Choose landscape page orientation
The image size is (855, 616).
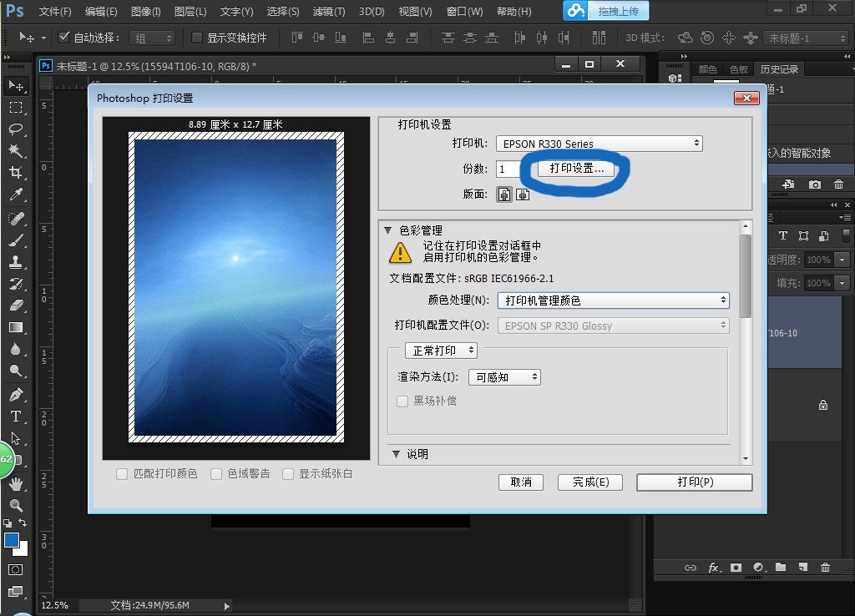click(523, 194)
